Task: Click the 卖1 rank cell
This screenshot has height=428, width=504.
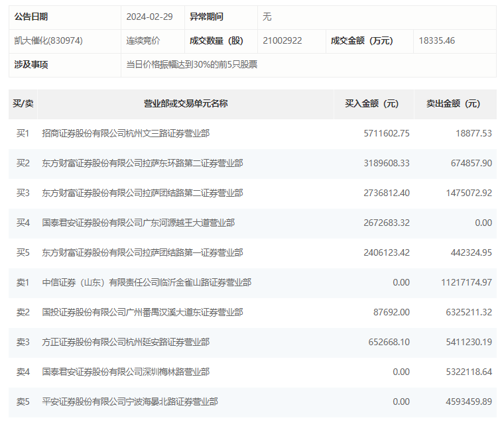Action: [23, 282]
